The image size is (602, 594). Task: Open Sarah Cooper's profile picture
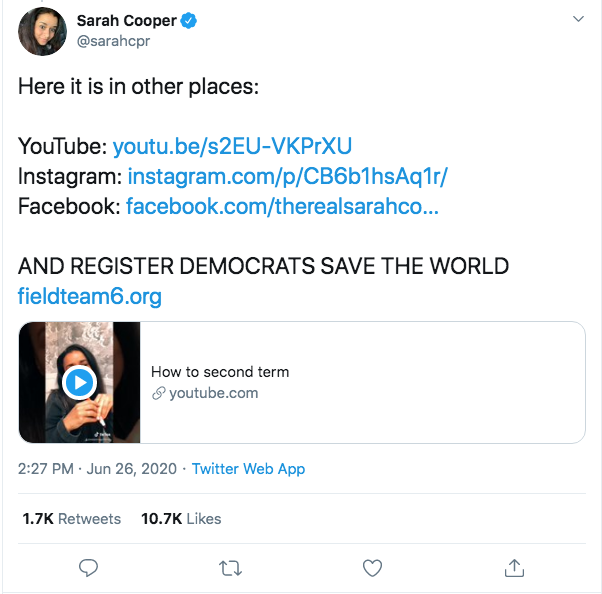pos(42,31)
